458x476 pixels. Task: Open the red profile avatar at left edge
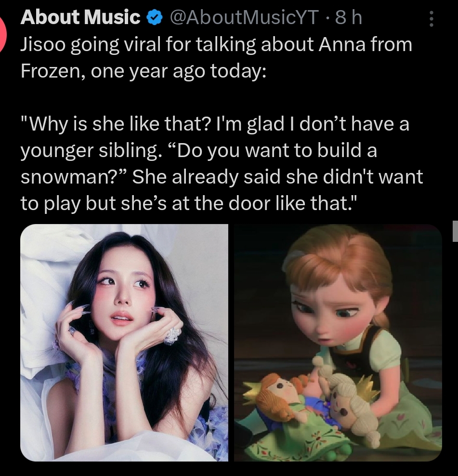pos(2,33)
